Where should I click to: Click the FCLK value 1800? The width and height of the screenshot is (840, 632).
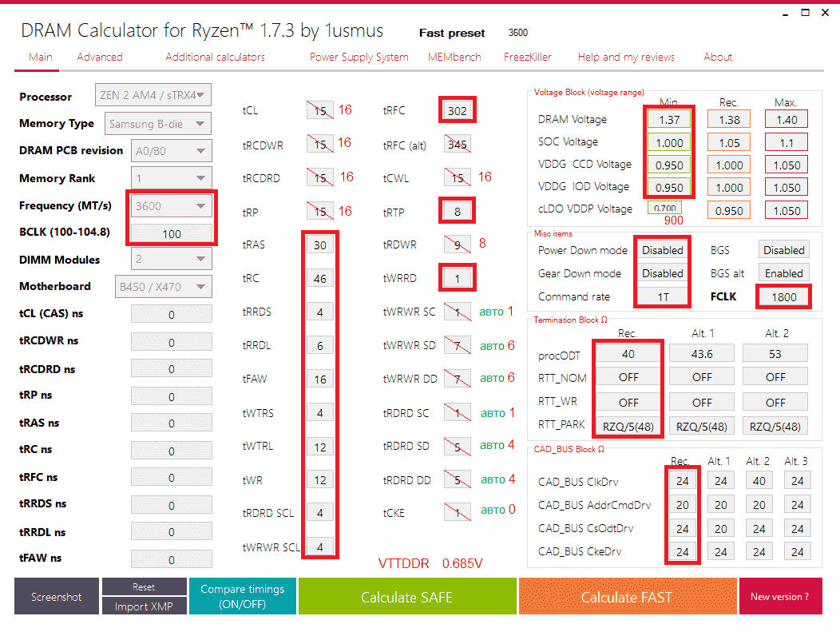coord(784,296)
